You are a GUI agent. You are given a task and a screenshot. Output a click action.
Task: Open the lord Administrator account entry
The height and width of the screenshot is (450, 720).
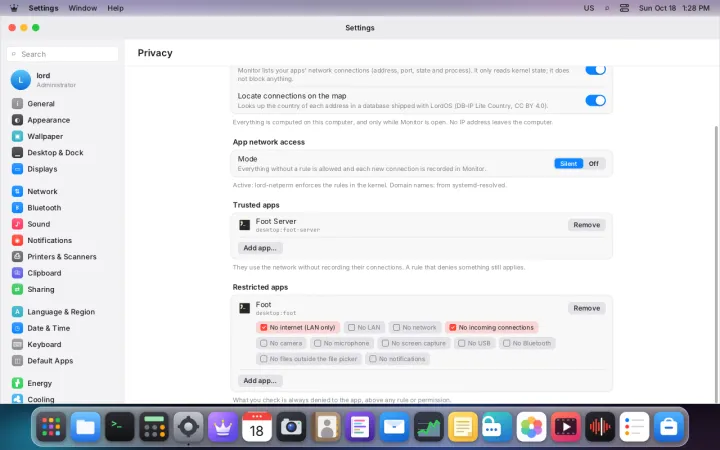tap(62, 80)
